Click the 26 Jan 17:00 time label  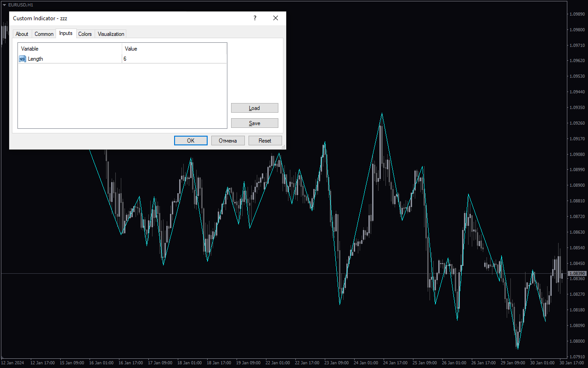(x=484, y=362)
